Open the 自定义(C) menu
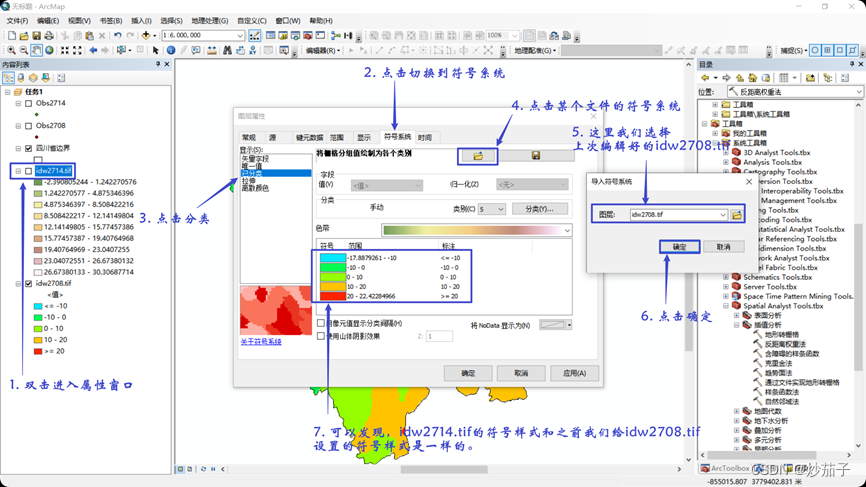The height and width of the screenshot is (487, 866). [x=251, y=20]
